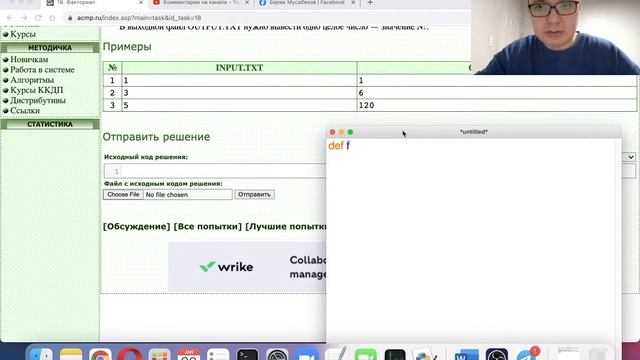Open the language dropdown arrow
This screenshot has height=360, width=640.
pos(631,157)
